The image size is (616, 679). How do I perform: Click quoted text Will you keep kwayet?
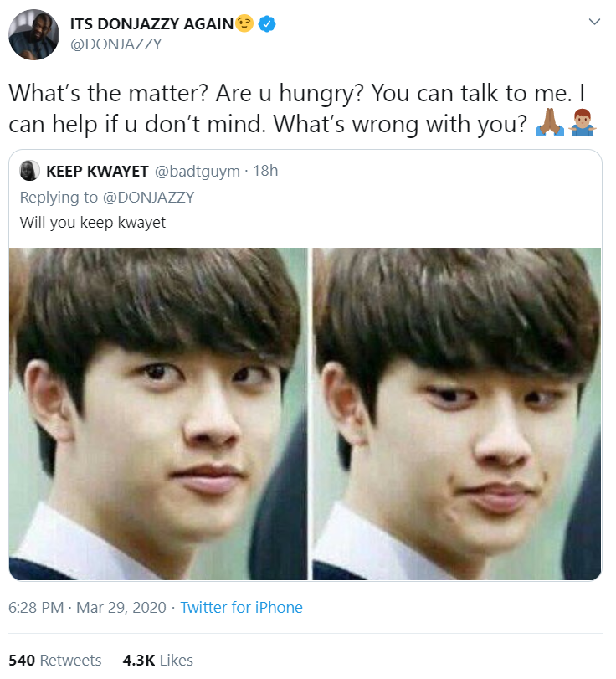(93, 223)
